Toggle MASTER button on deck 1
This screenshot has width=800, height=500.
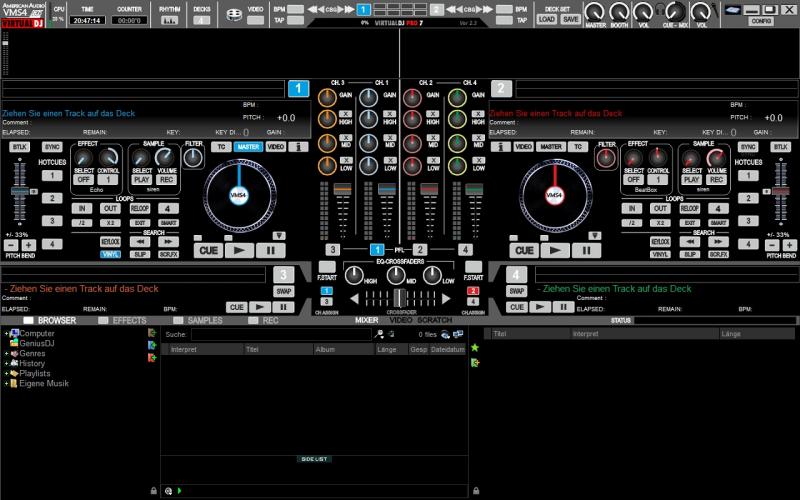(248, 147)
